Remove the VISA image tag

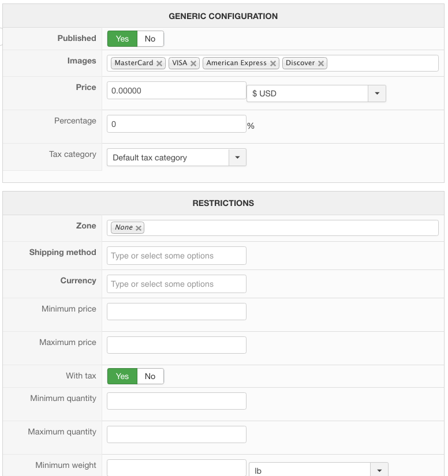(x=193, y=63)
